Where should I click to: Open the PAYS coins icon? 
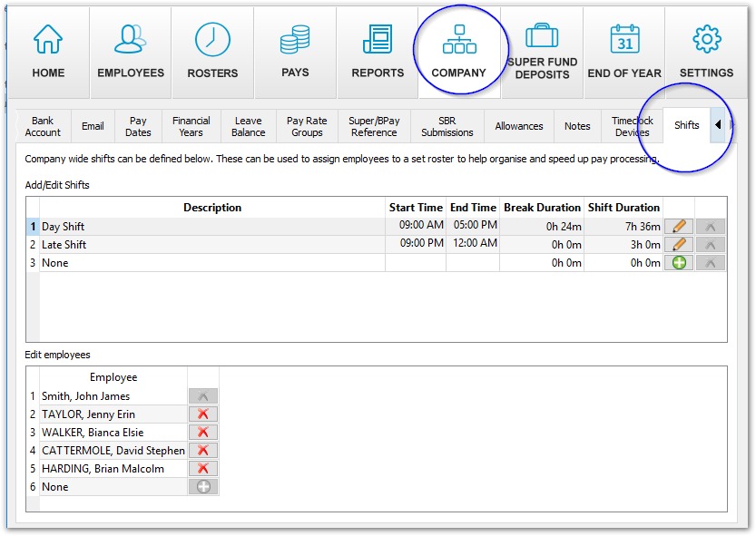click(295, 40)
